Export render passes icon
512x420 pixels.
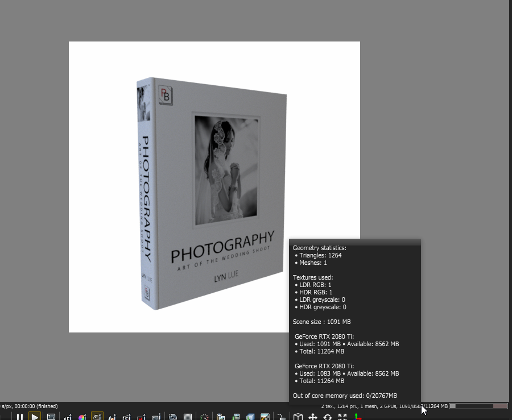(250, 417)
